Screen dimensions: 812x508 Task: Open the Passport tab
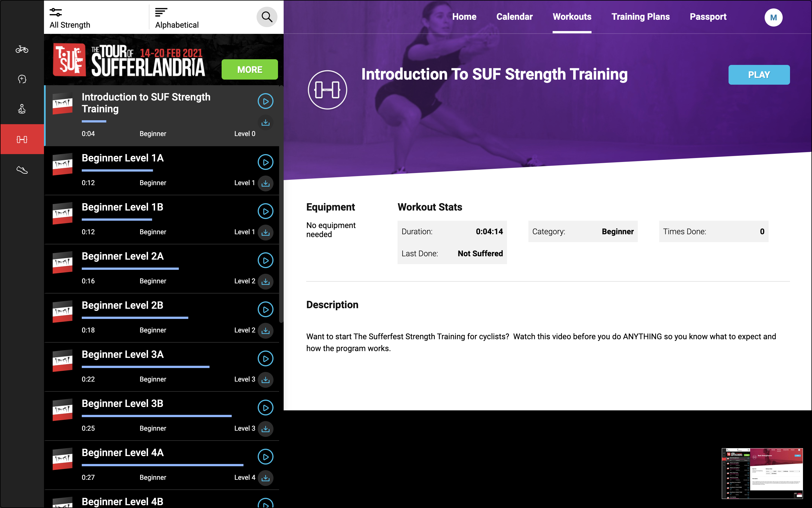coord(708,17)
